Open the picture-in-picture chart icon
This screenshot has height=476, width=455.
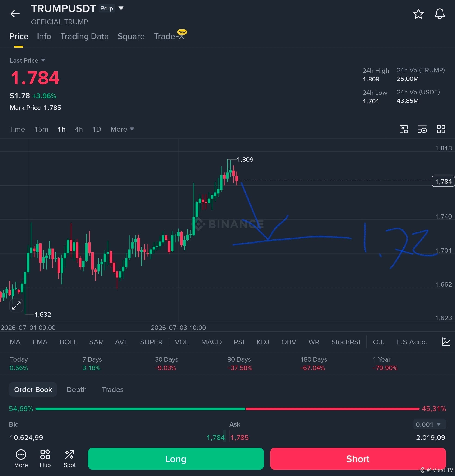tap(404, 129)
